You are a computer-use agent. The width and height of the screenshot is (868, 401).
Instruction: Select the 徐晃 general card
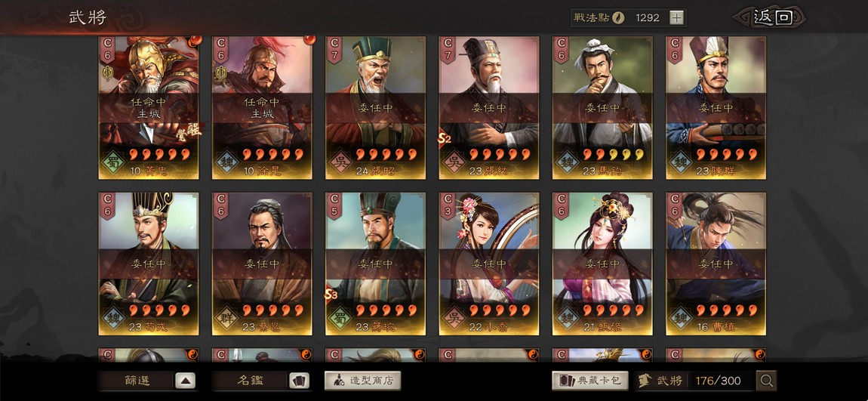(x=262, y=107)
